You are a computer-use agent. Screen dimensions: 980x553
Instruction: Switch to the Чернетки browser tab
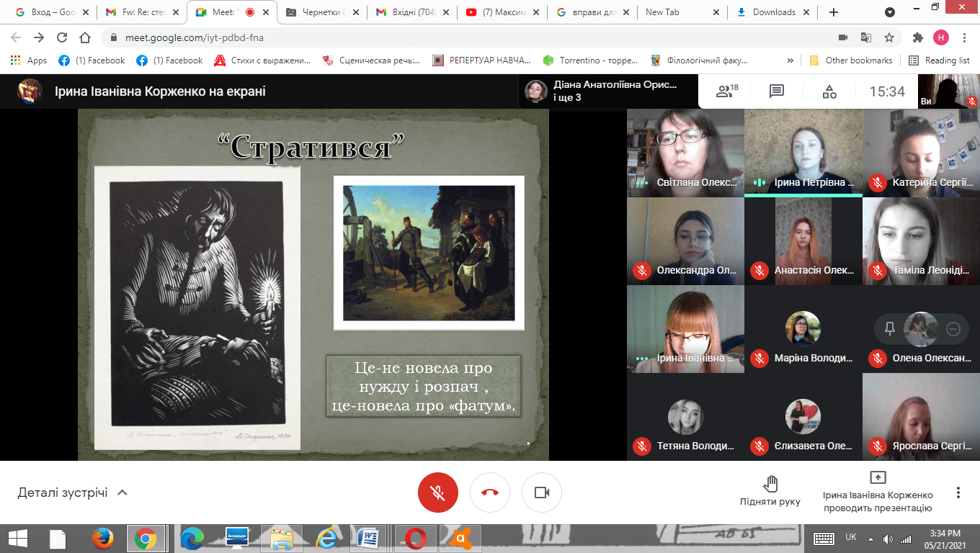322,12
